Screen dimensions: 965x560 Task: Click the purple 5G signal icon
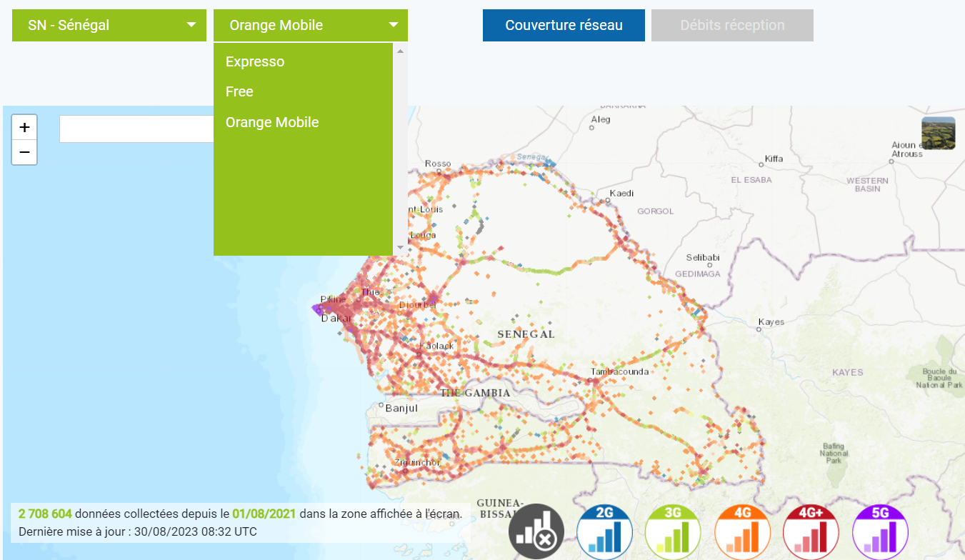[x=880, y=532]
